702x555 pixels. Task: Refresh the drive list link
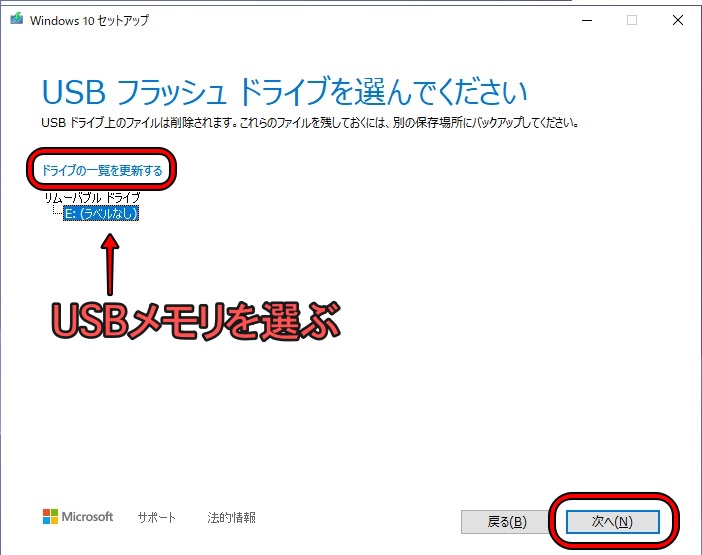[102, 170]
